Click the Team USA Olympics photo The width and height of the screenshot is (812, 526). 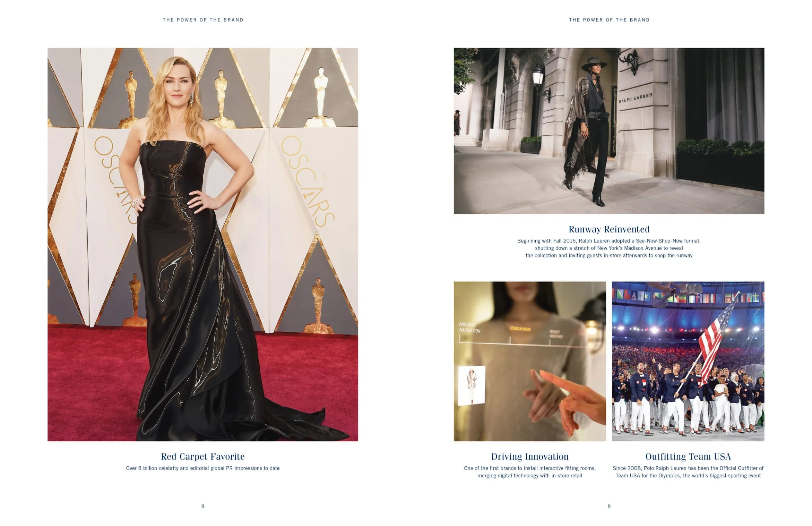coord(688,361)
